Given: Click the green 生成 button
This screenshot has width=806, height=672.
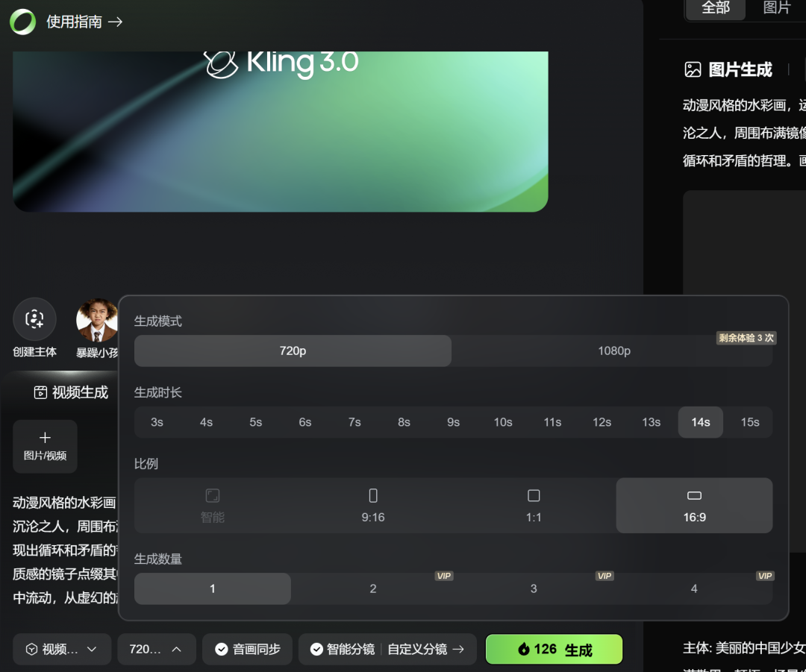Looking at the screenshot, I should click(x=554, y=650).
